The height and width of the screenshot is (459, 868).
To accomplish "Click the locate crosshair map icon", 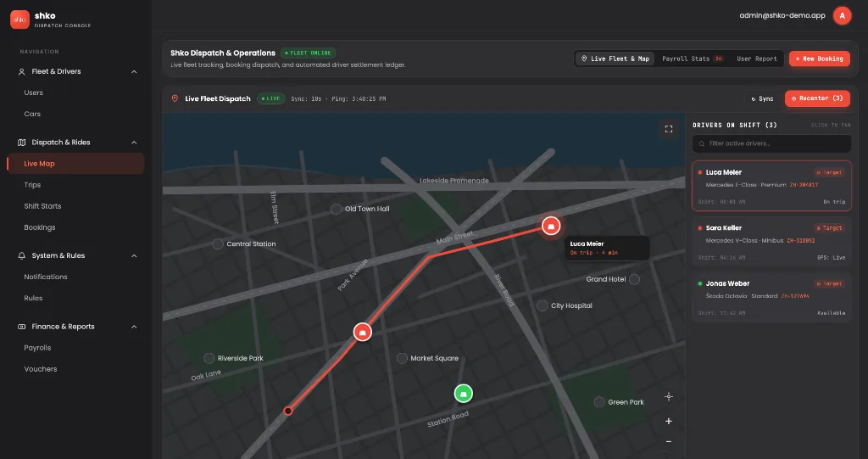I will point(669,396).
